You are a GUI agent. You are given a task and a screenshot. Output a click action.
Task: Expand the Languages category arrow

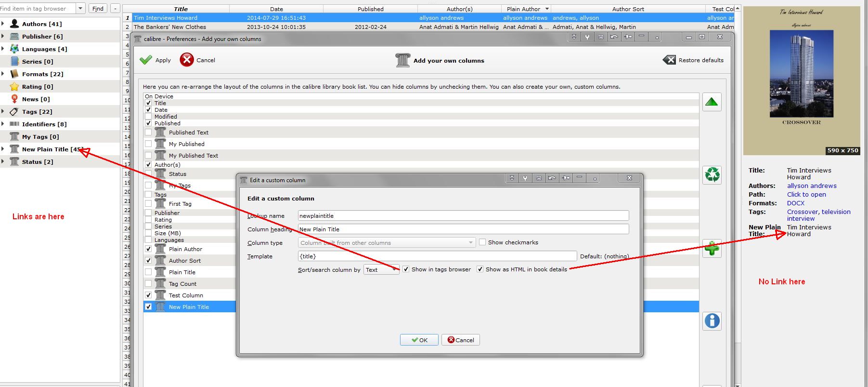[3, 49]
